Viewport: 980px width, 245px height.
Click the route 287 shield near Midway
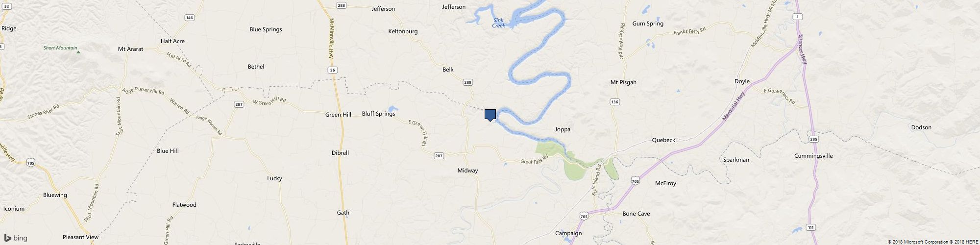pyautogui.click(x=439, y=156)
